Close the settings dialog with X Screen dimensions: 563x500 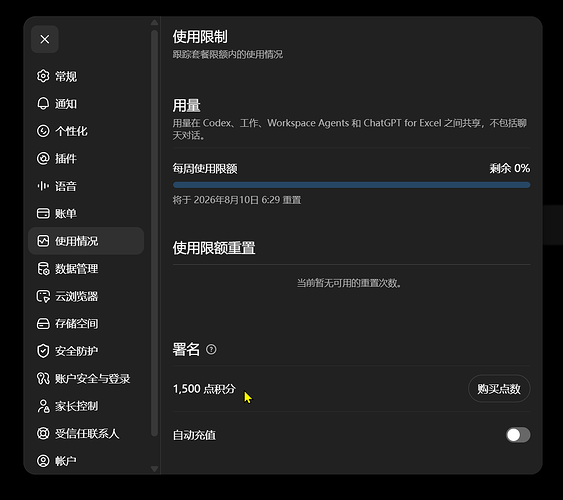click(x=45, y=39)
